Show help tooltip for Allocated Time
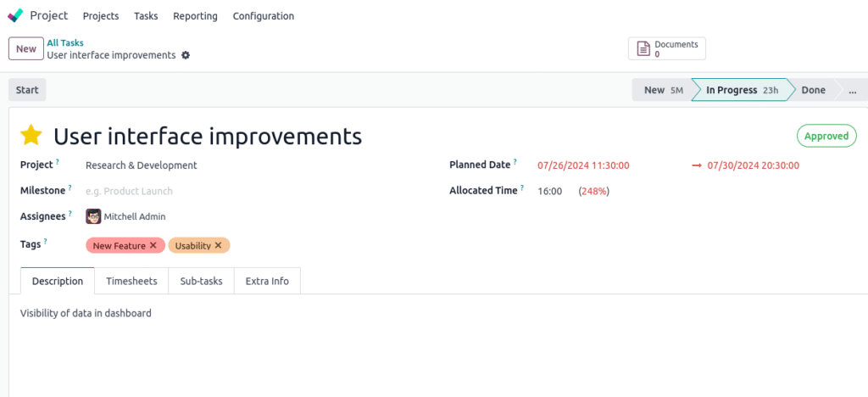Viewport: 868px width, 397px height. click(522, 188)
